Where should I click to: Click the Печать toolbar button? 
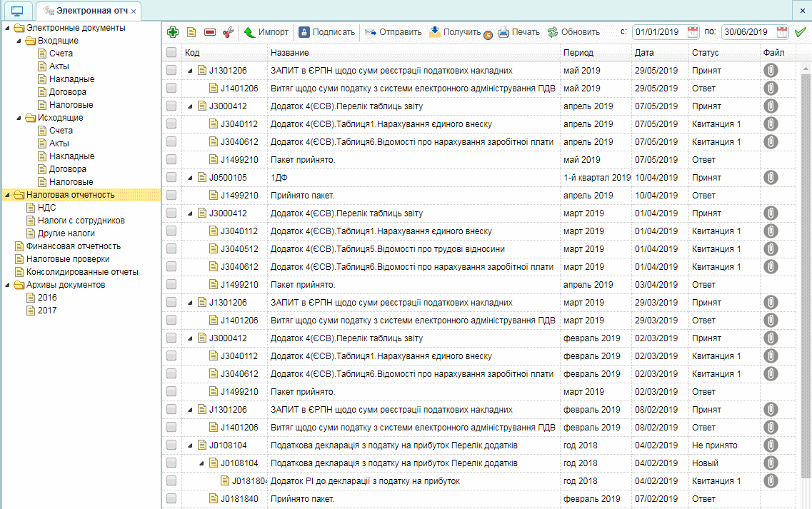(519, 32)
